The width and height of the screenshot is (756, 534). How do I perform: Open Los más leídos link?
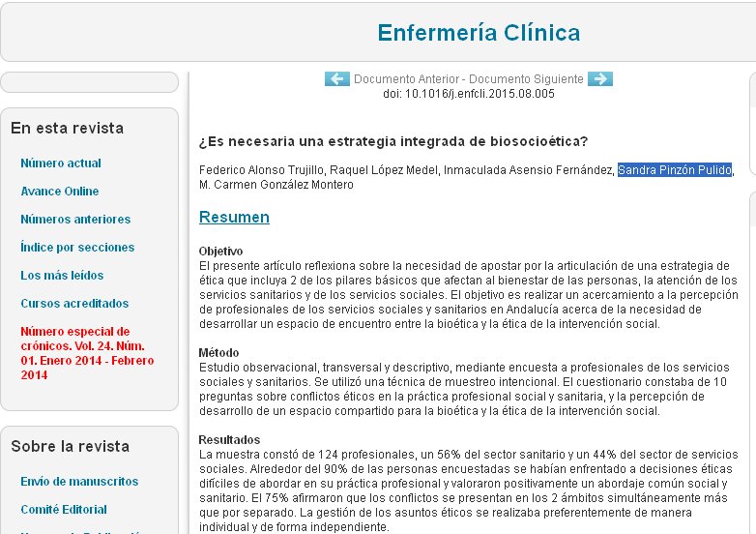pyautogui.click(x=62, y=276)
